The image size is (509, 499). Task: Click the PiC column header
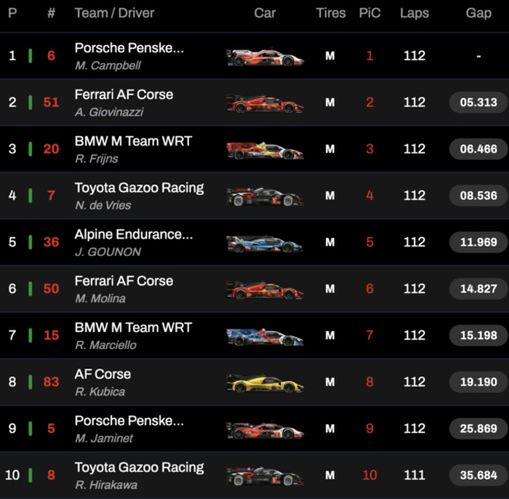370,13
